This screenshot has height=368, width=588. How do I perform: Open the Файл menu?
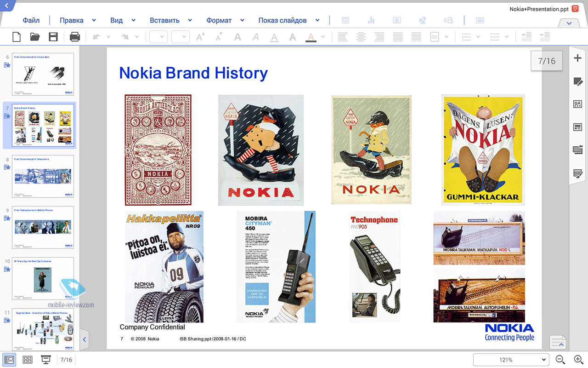coord(31,20)
